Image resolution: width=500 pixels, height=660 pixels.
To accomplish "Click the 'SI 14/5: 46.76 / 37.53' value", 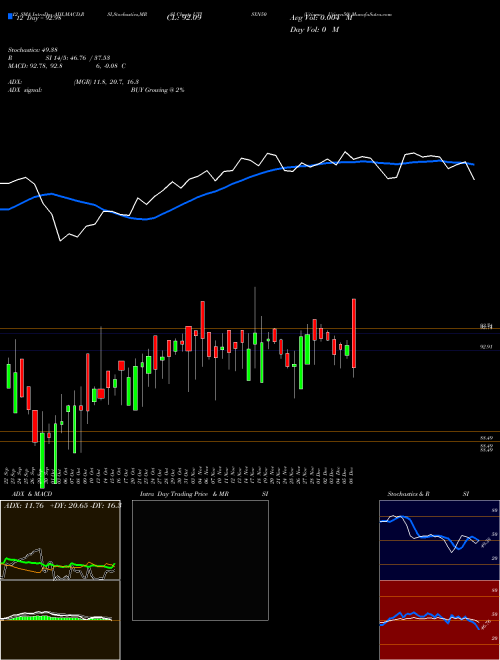I will point(78,58).
